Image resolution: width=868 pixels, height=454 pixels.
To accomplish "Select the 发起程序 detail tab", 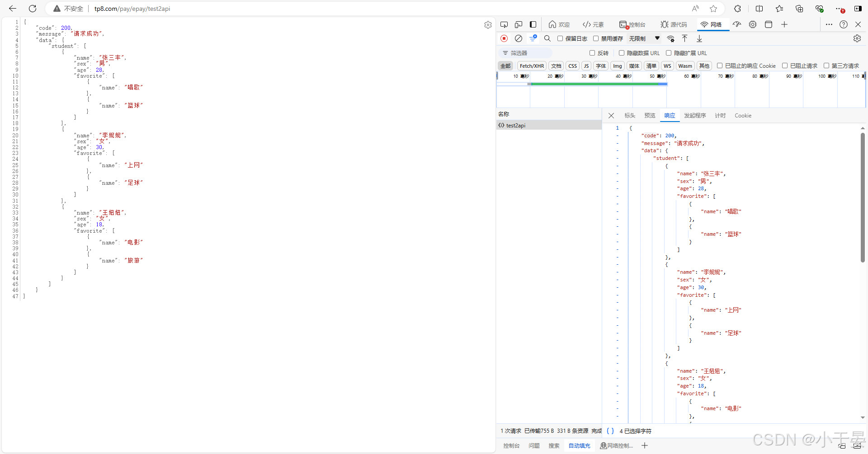I will [695, 116].
